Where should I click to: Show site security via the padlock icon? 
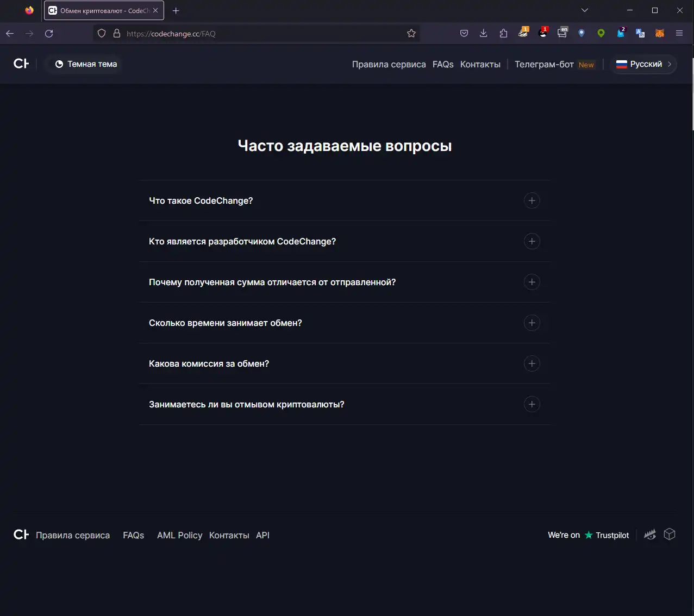tap(116, 34)
